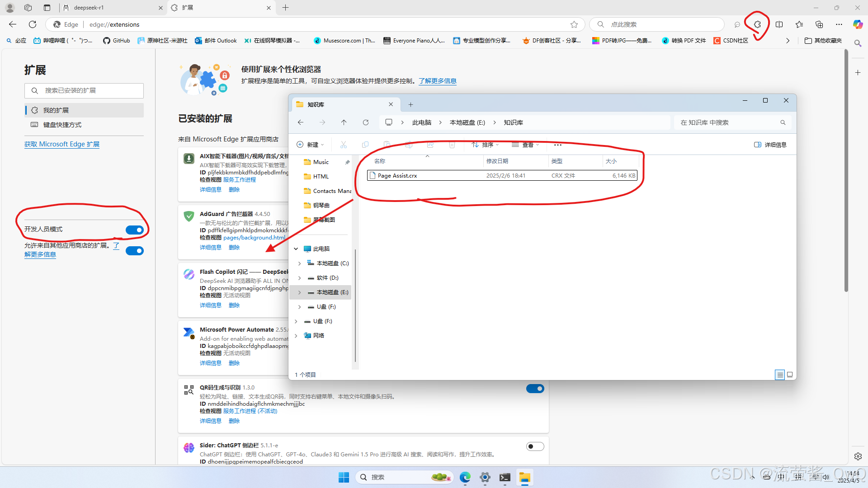Refresh the Edge extensions page
868x488 pixels.
point(33,24)
